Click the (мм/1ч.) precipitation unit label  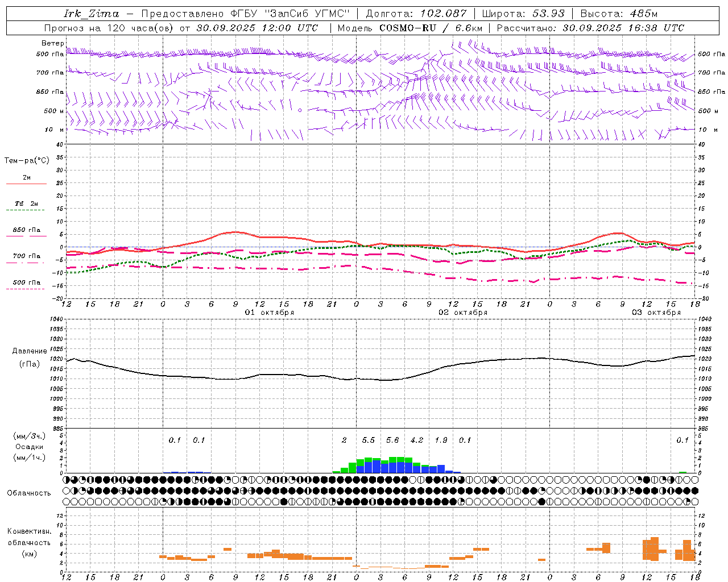tap(29, 458)
